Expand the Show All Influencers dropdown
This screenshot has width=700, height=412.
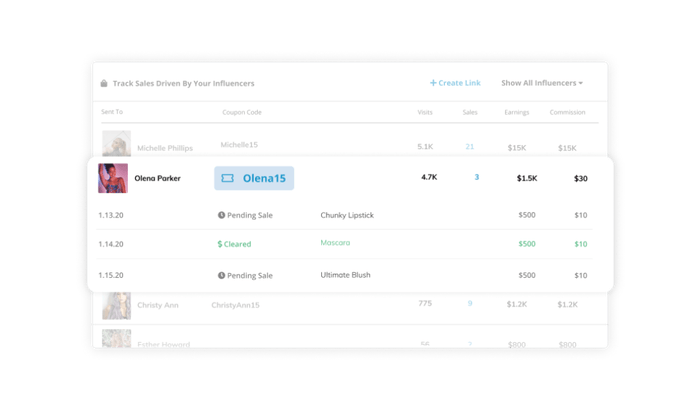(541, 83)
